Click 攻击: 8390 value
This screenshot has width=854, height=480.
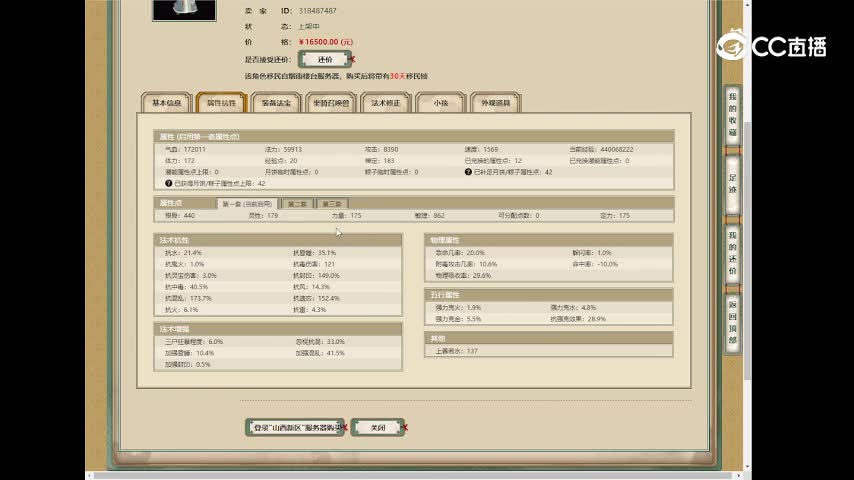pos(381,149)
